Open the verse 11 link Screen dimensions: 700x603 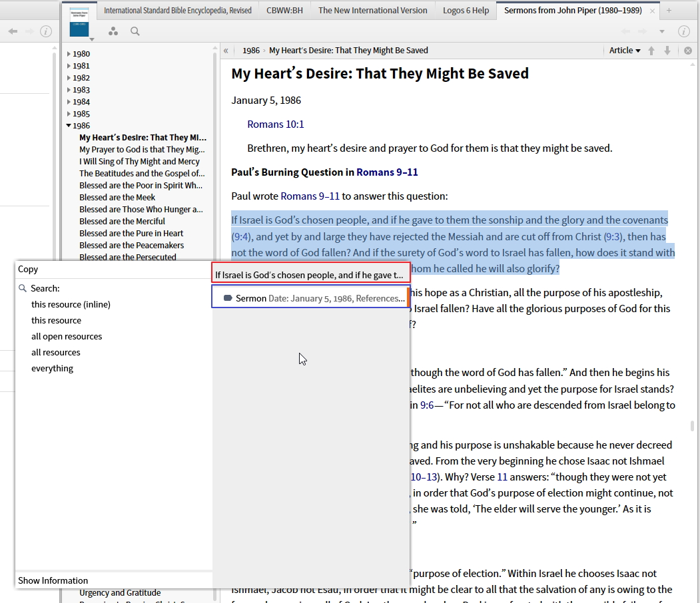pyautogui.click(x=502, y=477)
